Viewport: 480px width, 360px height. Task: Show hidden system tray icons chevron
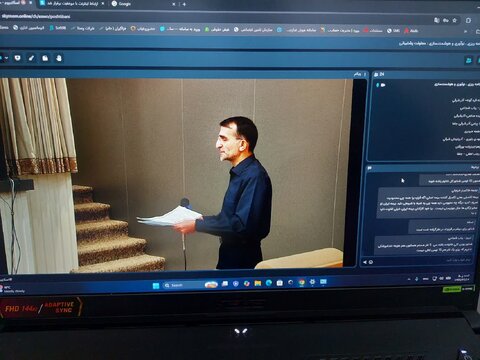click(409, 279)
